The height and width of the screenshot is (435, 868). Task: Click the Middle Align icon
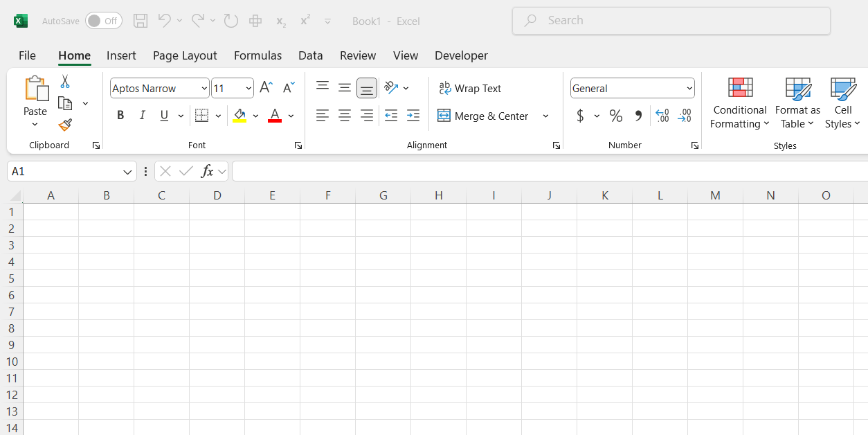(x=345, y=88)
